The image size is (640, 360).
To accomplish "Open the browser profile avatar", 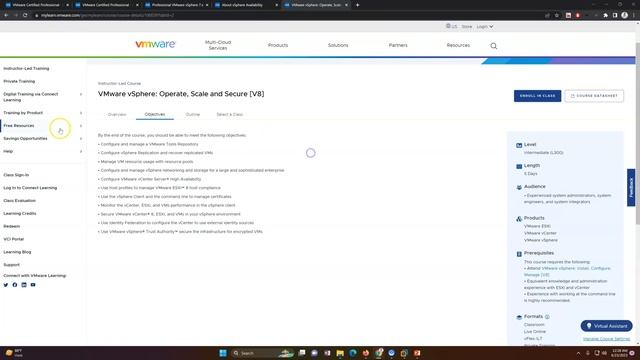I will coord(624,15).
